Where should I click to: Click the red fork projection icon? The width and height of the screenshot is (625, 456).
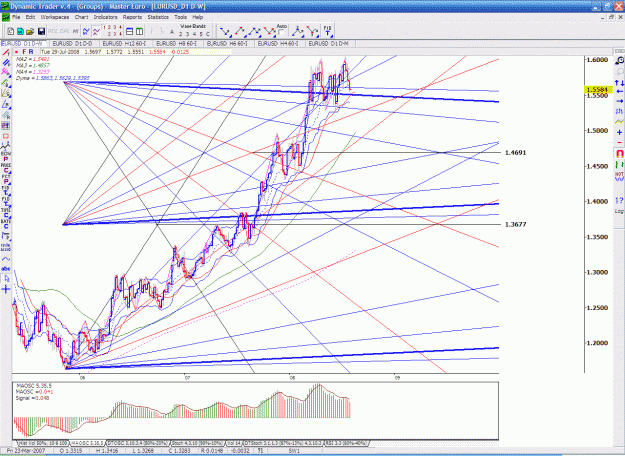(312, 31)
